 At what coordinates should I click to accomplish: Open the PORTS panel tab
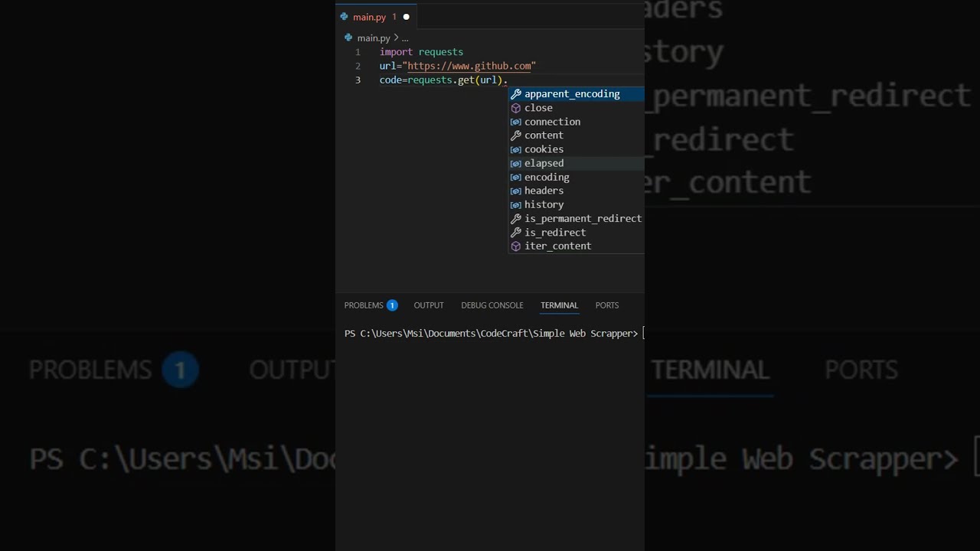pos(607,305)
